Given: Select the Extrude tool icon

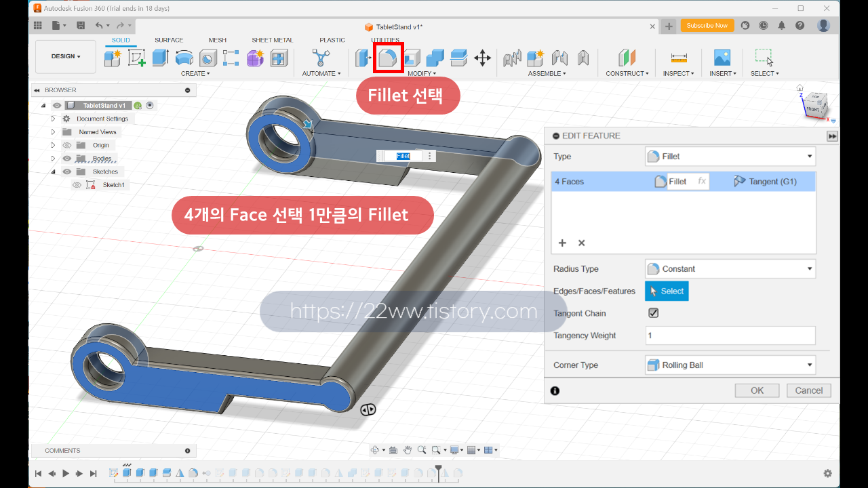Looking at the screenshot, I should click(x=160, y=58).
